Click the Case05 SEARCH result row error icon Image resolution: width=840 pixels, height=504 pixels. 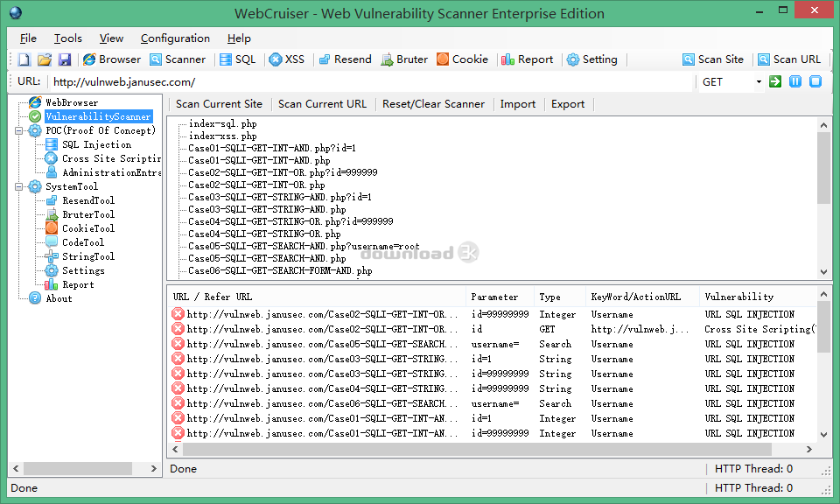[178, 344]
